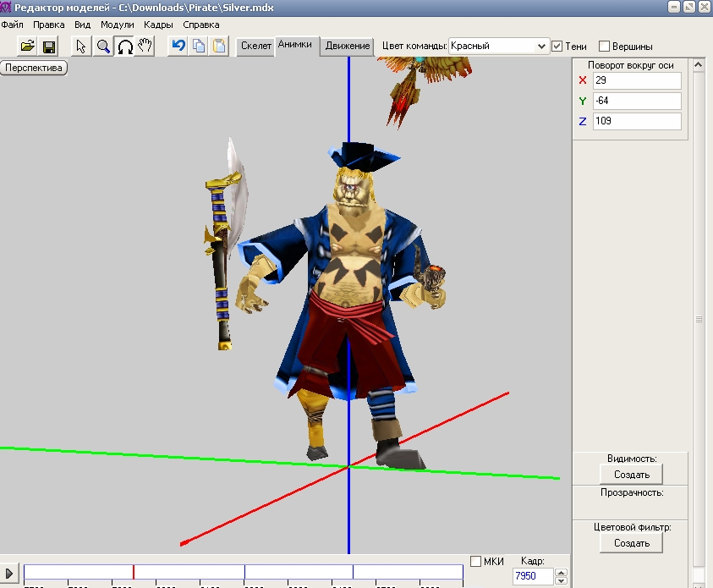Click the Кадр frame number field
713x588 pixels.
point(533,576)
